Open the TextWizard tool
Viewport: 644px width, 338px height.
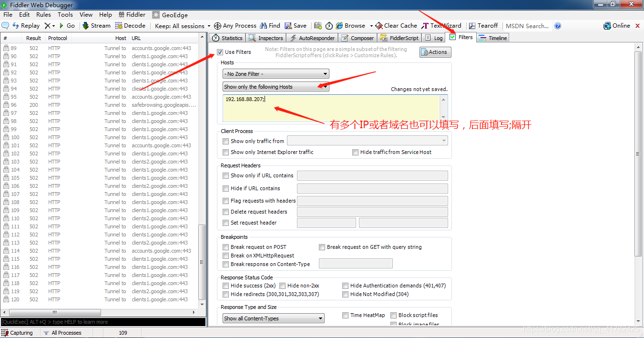pyautogui.click(x=441, y=26)
